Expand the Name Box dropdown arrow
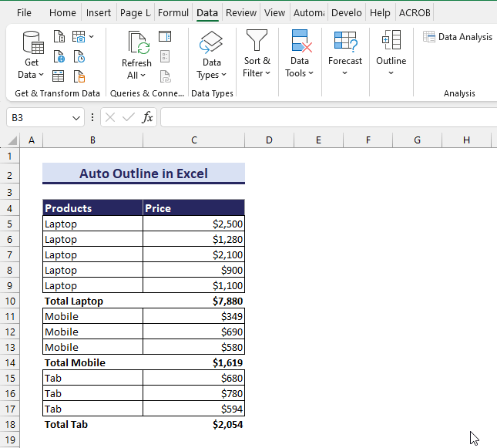This screenshot has width=497, height=448. pyautogui.click(x=76, y=118)
